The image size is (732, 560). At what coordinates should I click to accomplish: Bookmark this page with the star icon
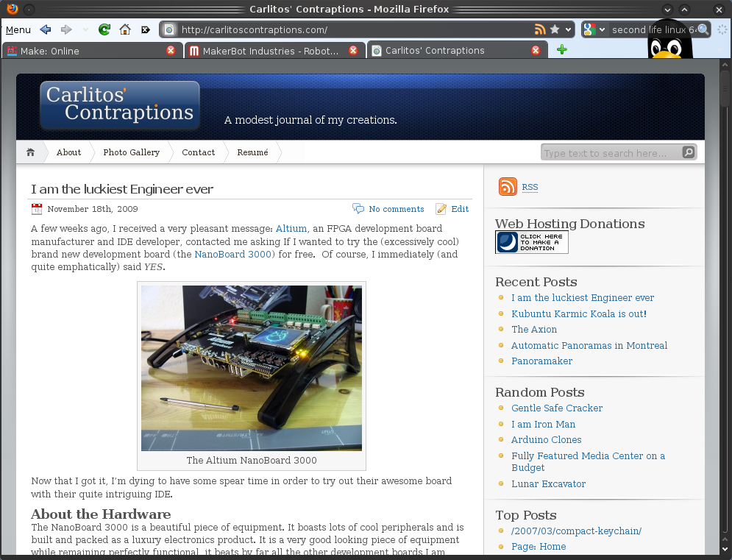pos(555,29)
